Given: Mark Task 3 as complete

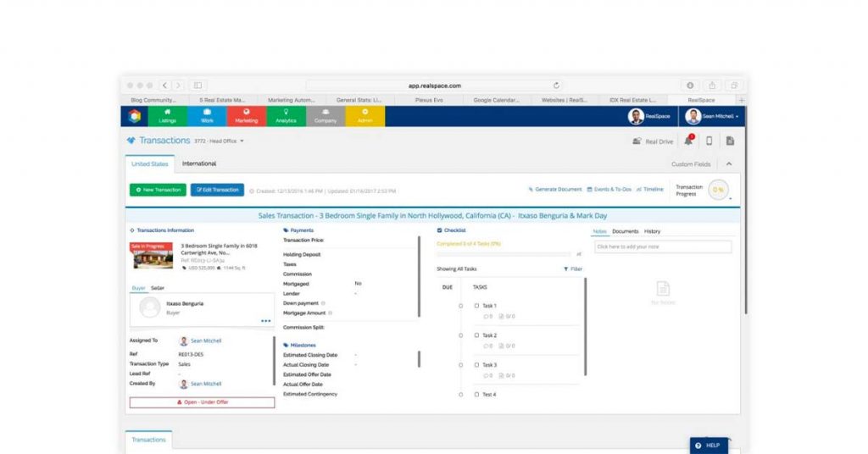Looking at the screenshot, I should pyautogui.click(x=476, y=365).
